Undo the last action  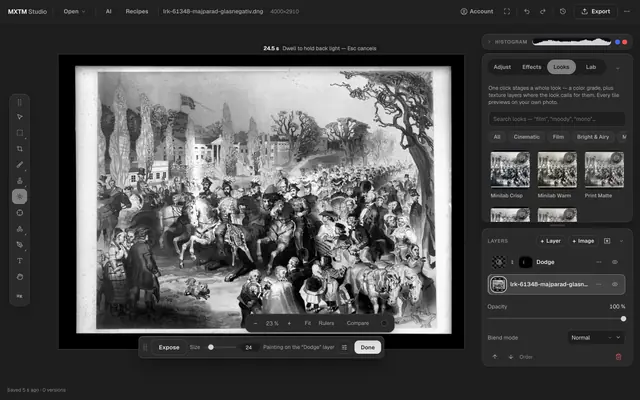click(527, 11)
